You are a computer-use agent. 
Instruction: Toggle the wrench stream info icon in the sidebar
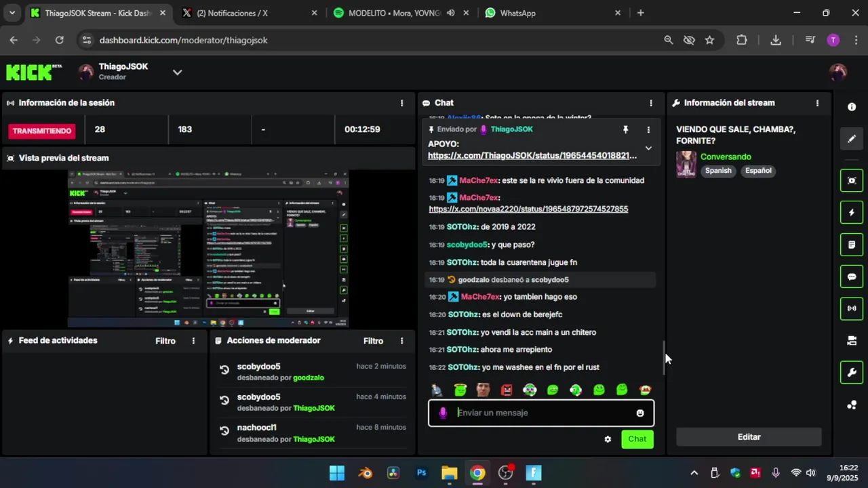tap(852, 372)
